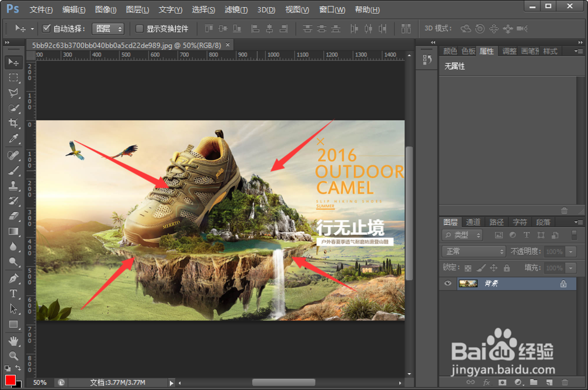Select the Healing Brush tool
The image size is (588, 390).
pyautogui.click(x=14, y=155)
